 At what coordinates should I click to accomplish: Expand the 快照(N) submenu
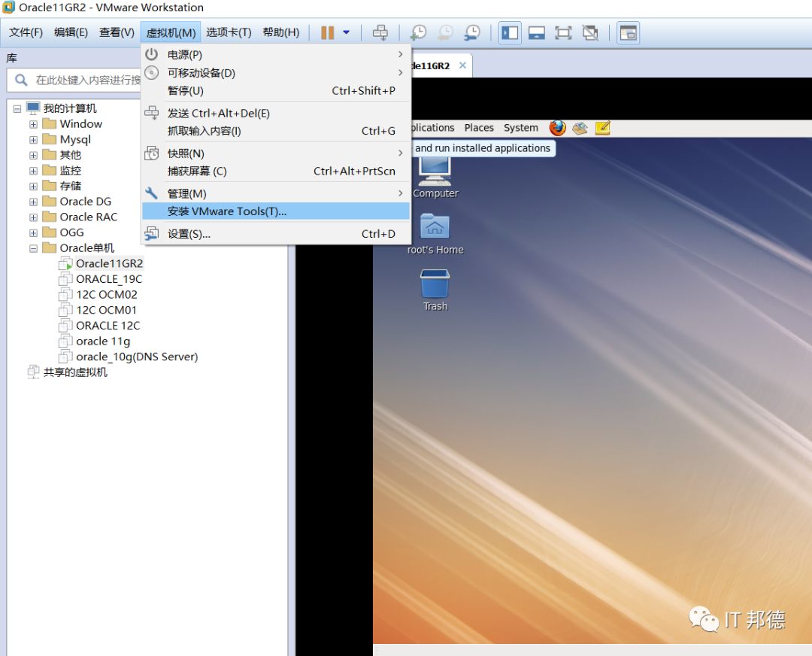[276, 153]
